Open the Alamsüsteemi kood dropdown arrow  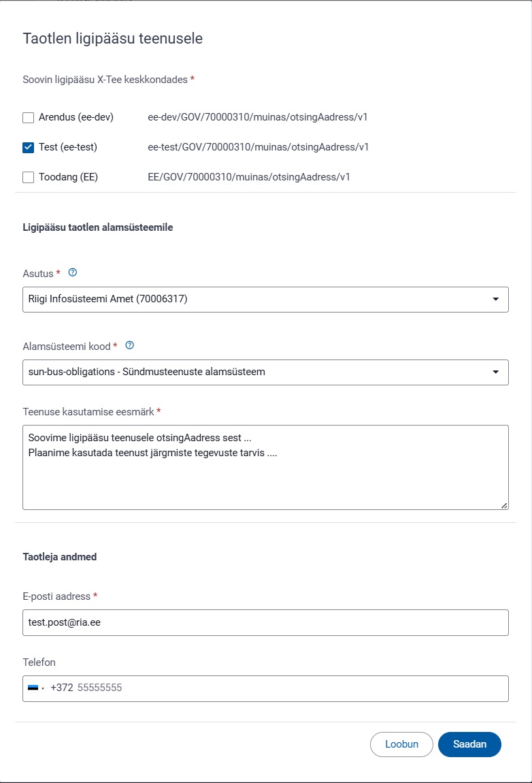click(495, 372)
